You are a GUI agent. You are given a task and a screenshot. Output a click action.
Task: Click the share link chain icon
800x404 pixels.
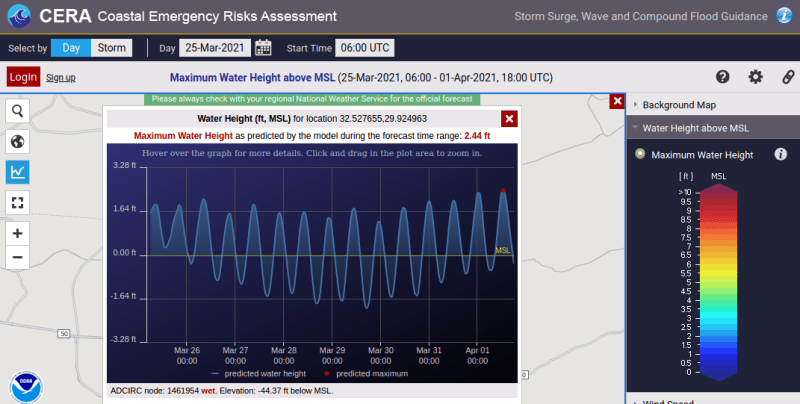[x=788, y=77]
